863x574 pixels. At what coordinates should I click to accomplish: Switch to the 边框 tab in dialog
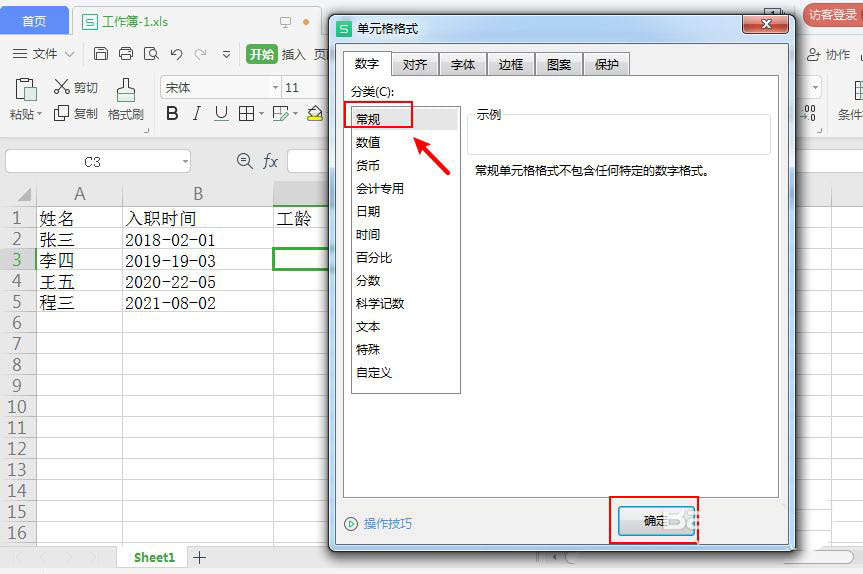tap(511, 64)
